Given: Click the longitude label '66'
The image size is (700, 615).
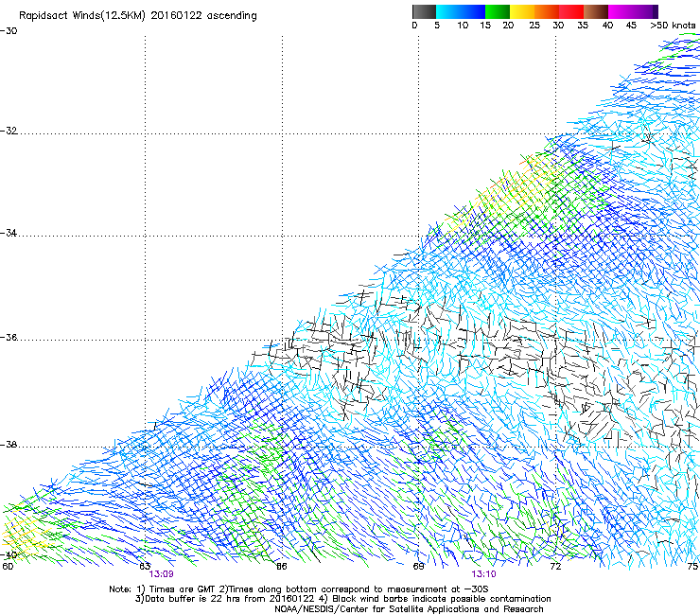Looking at the screenshot, I should [x=282, y=567].
